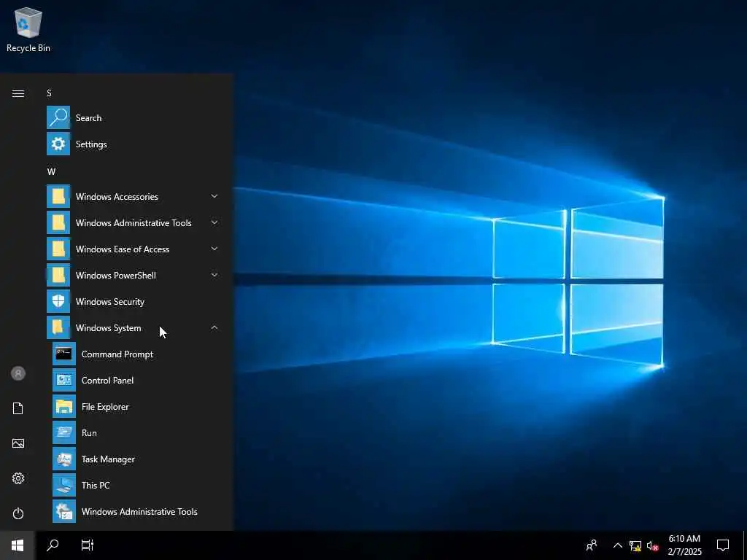Select "Command Prompt" text entry
This screenshot has width=747, height=560.
coord(117,354)
